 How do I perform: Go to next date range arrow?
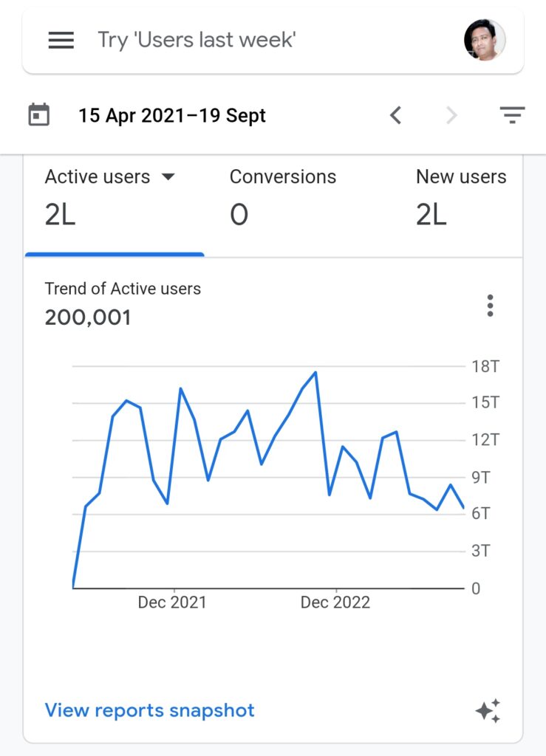coord(451,115)
